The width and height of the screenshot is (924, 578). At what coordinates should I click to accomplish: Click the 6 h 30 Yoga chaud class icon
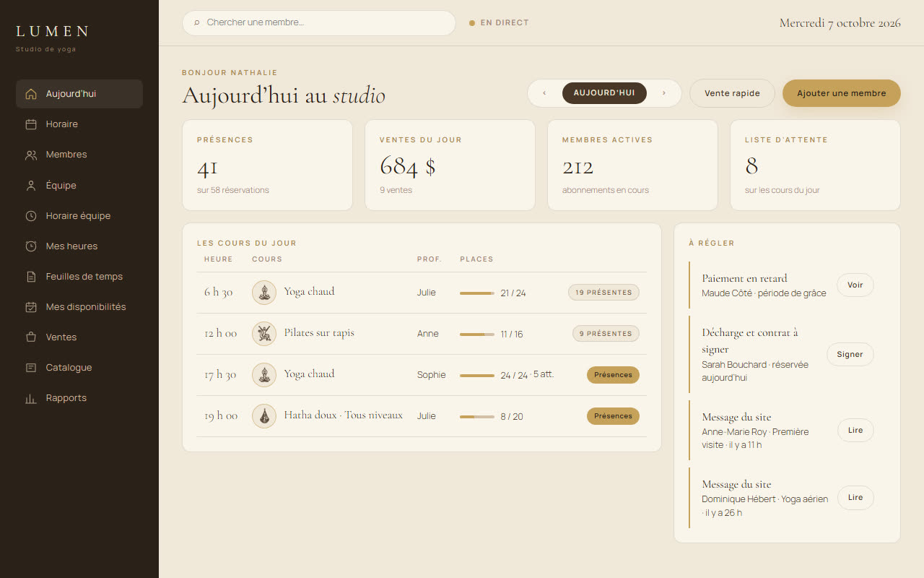(264, 293)
